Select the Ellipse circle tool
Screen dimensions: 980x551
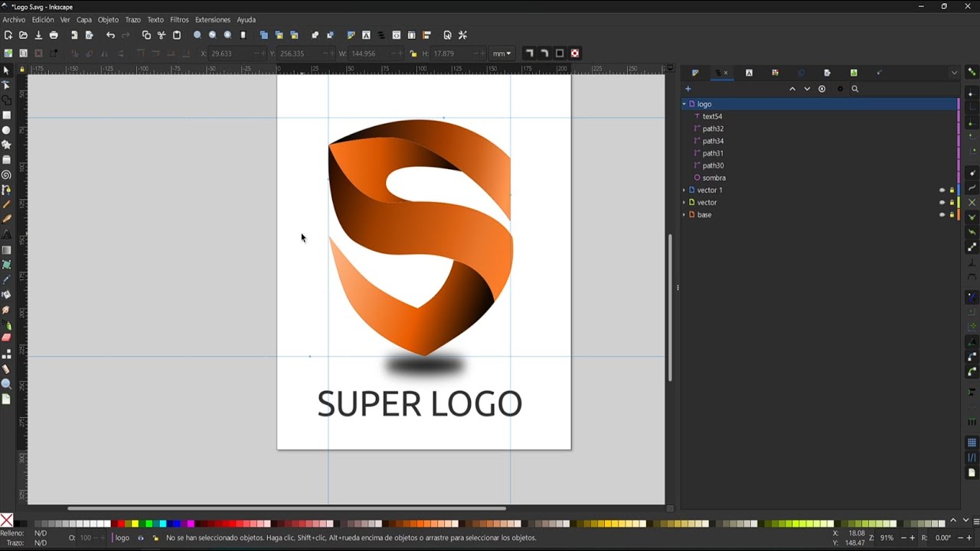coord(6,130)
